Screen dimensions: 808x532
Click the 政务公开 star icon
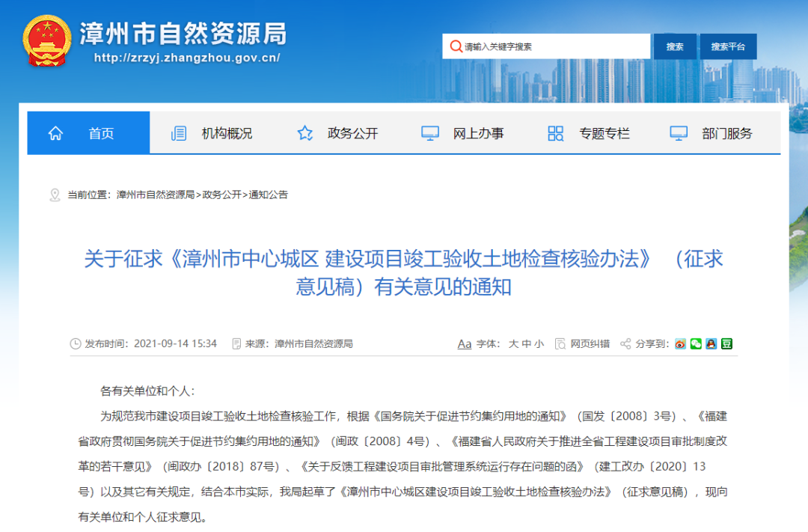pyautogui.click(x=305, y=133)
